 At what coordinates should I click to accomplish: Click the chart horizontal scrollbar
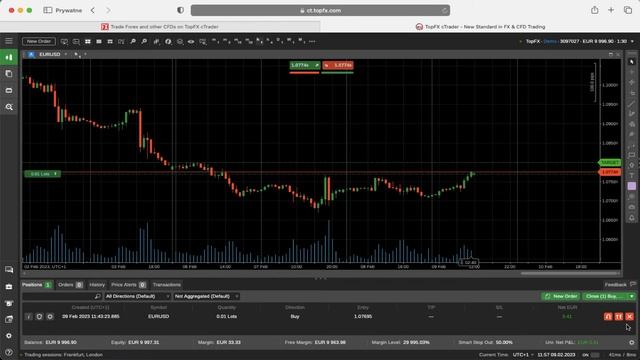[569, 273]
